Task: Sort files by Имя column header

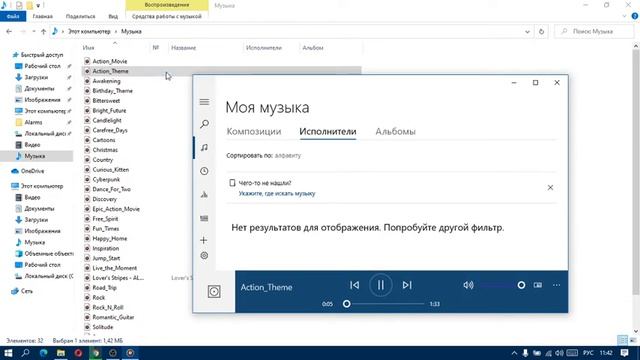Action: click(89, 48)
